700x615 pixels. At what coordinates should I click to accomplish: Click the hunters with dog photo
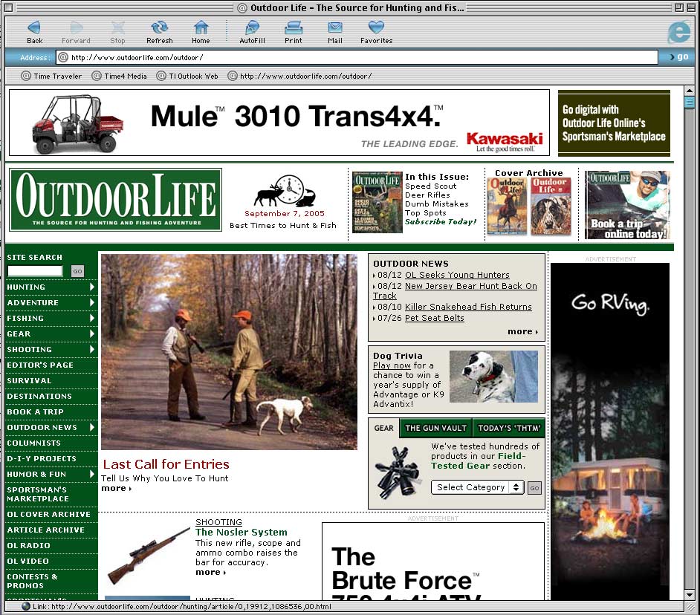click(x=229, y=351)
